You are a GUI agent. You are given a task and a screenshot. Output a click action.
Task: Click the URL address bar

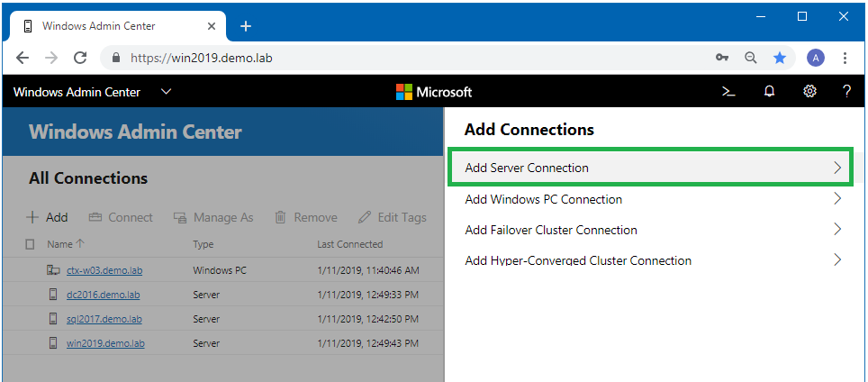tap(405, 58)
